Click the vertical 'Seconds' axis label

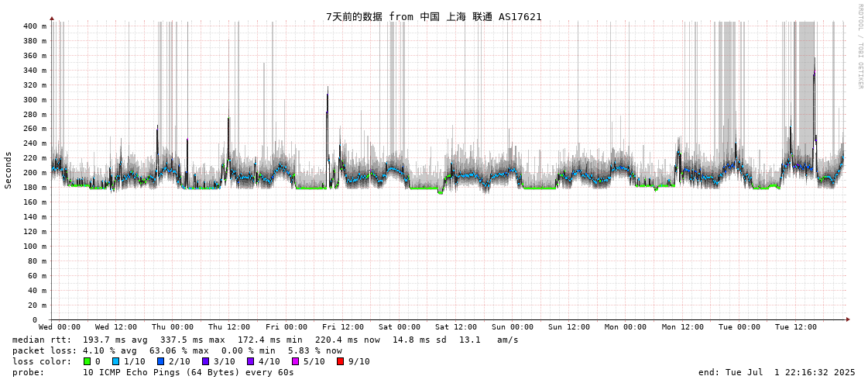(x=9, y=170)
